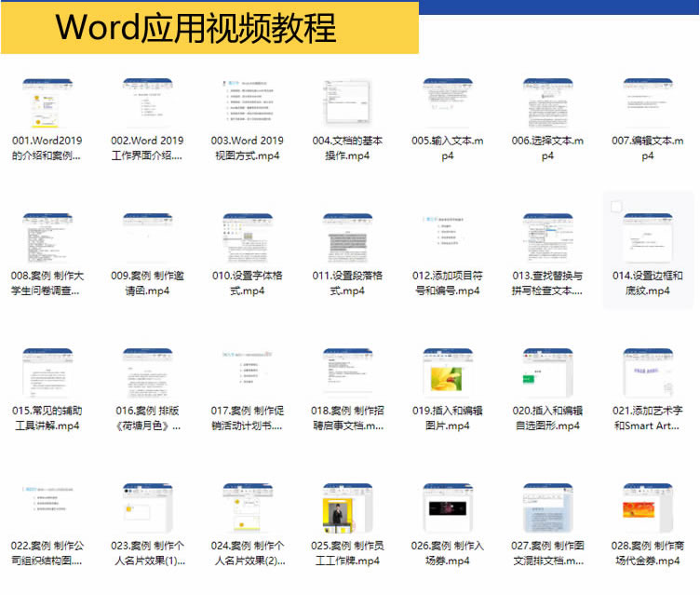
Task: Click the file name 016.案例 排版《荷塘月色》...
Action: coord(147,418)
